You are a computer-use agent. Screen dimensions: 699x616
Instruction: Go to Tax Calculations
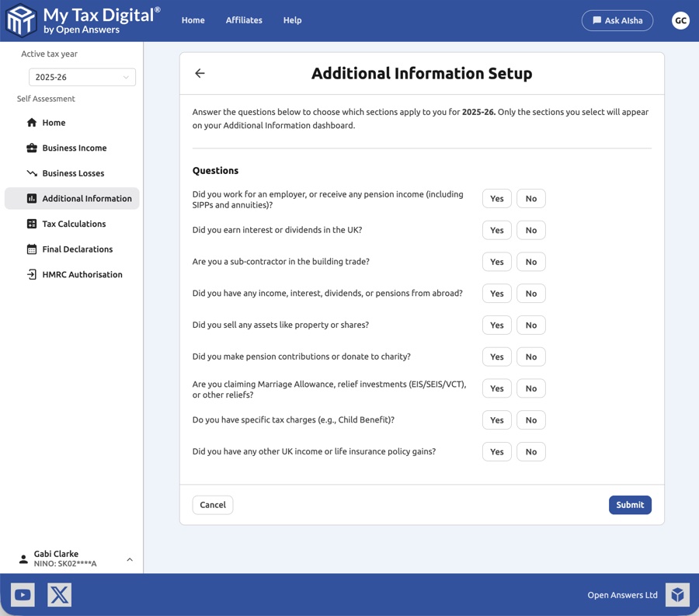pos(74,224)
